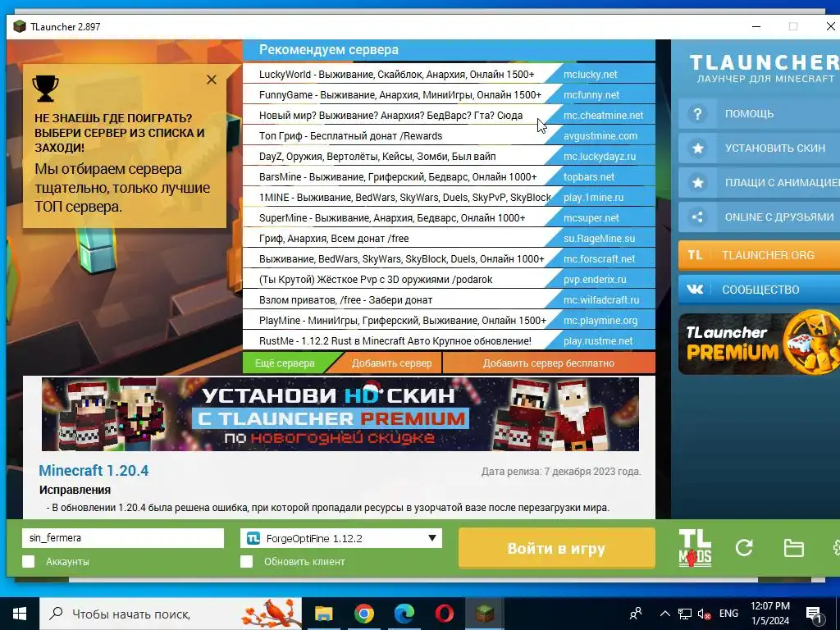Image resolution: width=840 pixels, height=630 pixels.
Task: Click the network tray icon
Action: pos(685,614)
